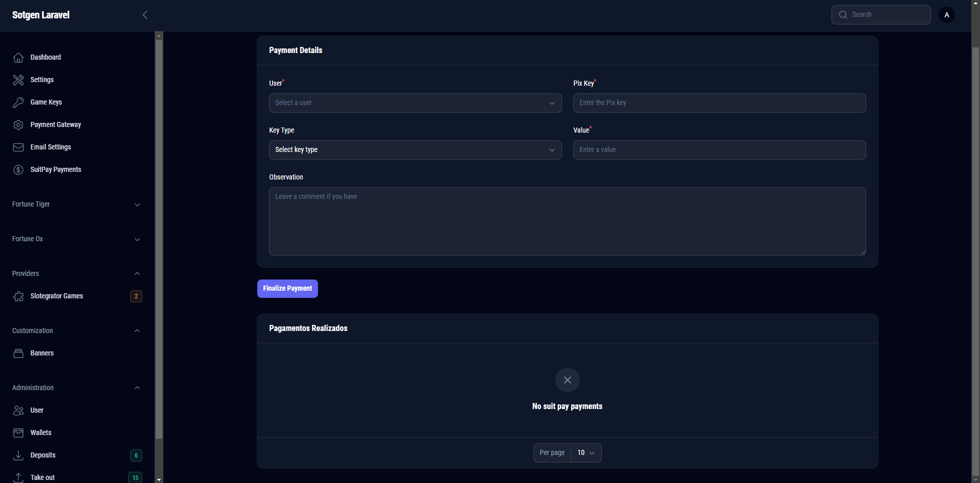Open the Banners menu item
980x483 pixels.
click(42, 353)
